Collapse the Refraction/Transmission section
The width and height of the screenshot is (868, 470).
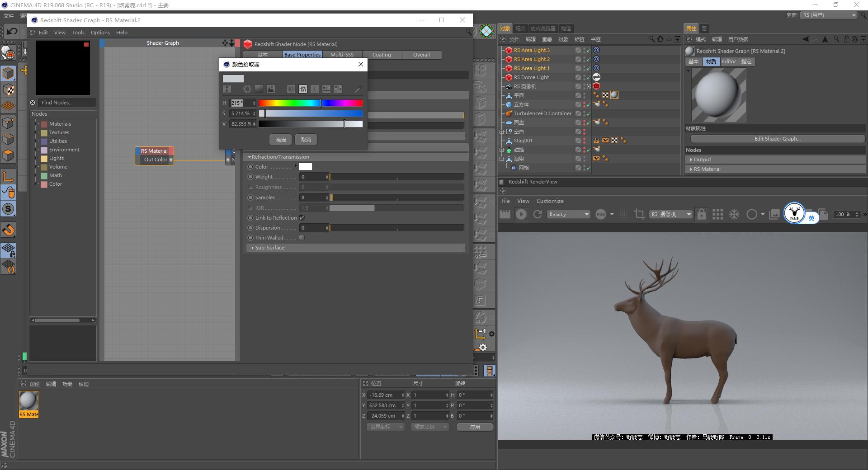click(250, 157)
